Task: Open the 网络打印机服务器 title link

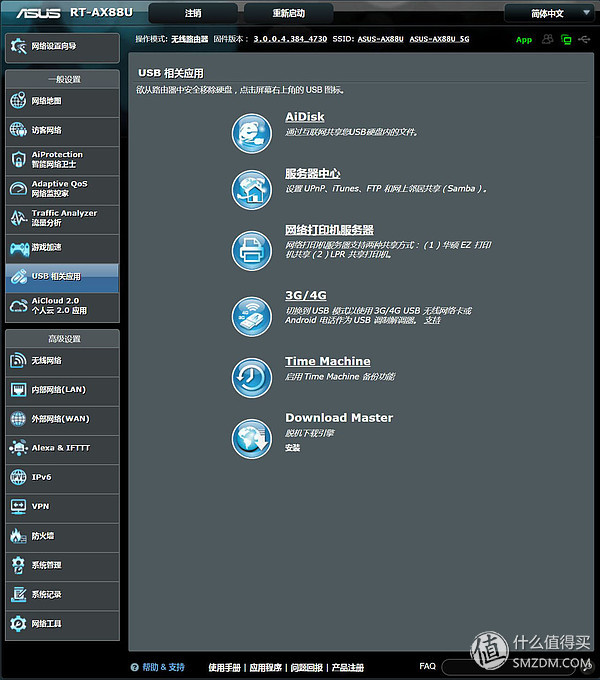Action: point(329,230)
